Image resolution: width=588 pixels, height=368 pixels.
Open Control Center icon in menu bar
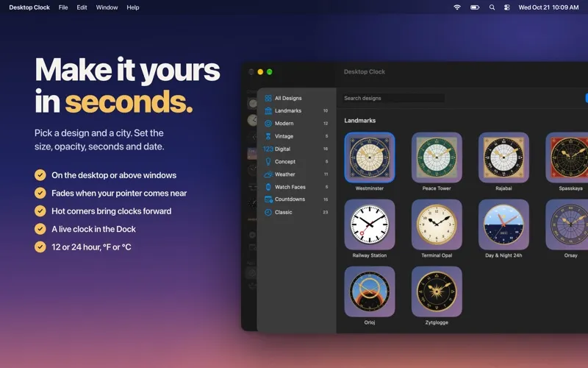tap(507, 7)
